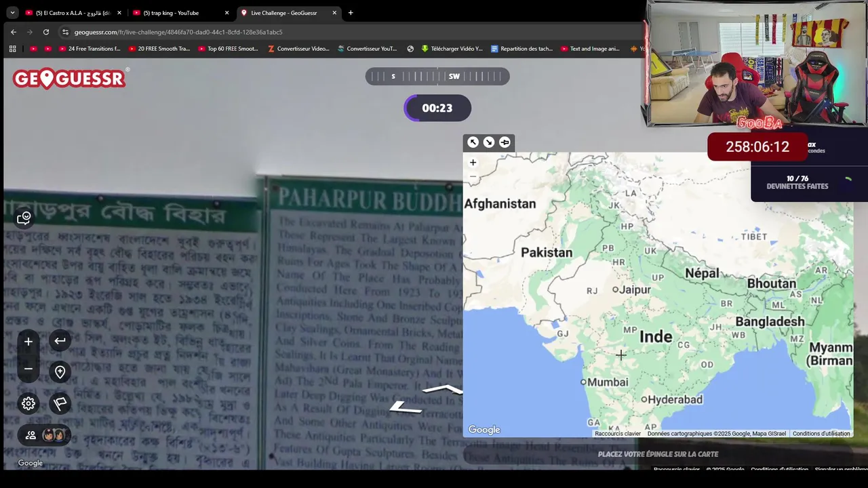
Task: Toggle the map pin-lock icon
Action: (505, 142)
